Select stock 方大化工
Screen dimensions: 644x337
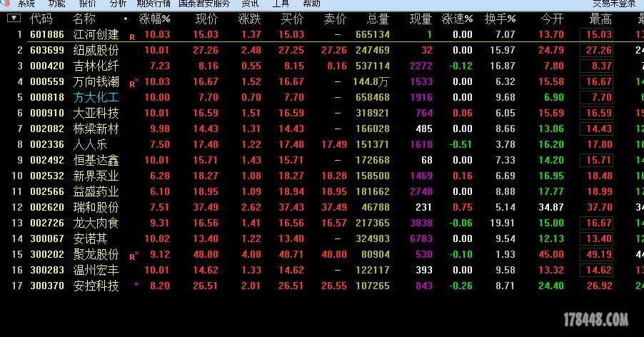pos(96,97)
